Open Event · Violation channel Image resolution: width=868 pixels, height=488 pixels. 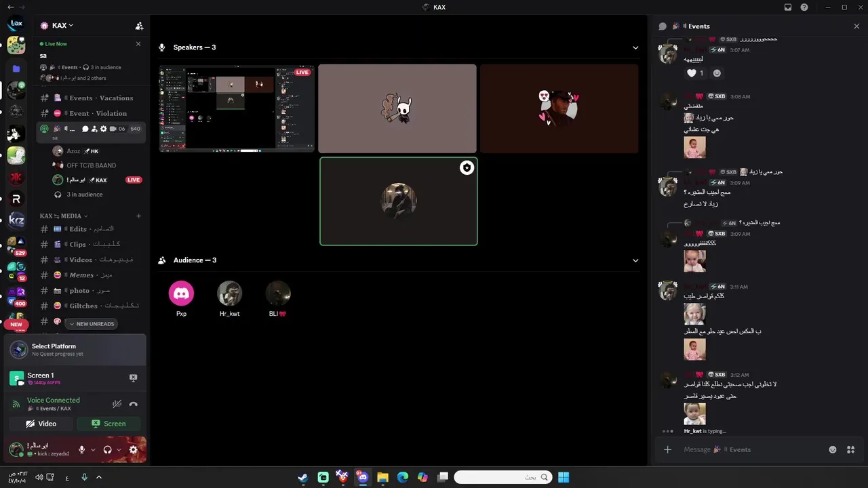[92, 113]
